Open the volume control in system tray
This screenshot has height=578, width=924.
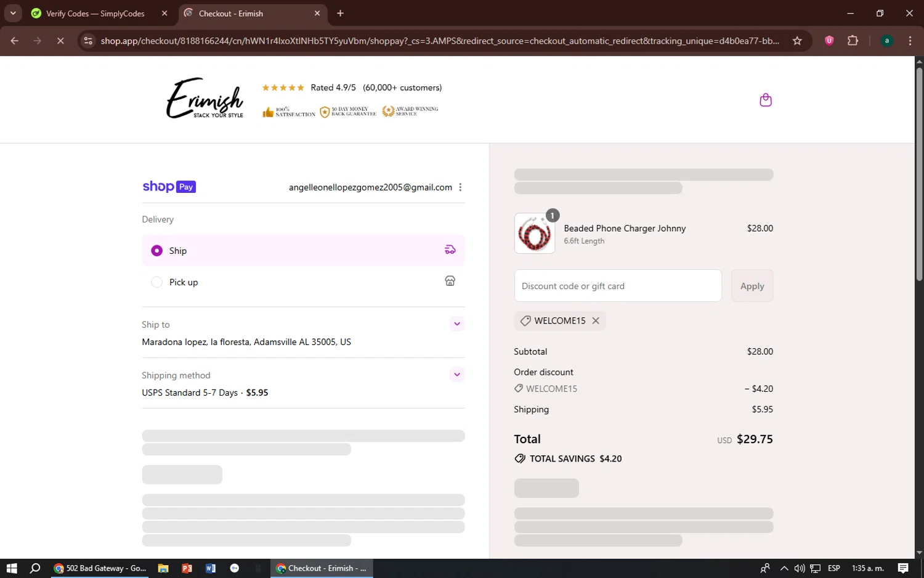point(800,568)
